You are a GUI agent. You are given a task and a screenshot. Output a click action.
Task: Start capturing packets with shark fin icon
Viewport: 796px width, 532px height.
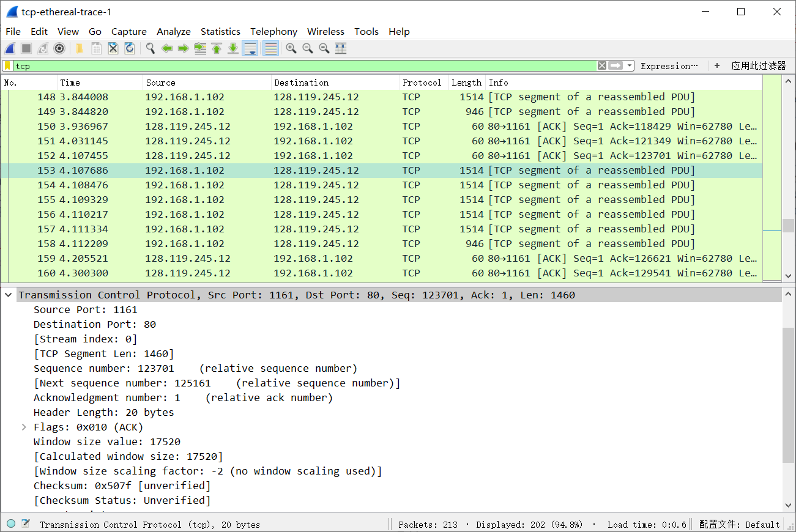pyautogui.click(x=10, y=48)
